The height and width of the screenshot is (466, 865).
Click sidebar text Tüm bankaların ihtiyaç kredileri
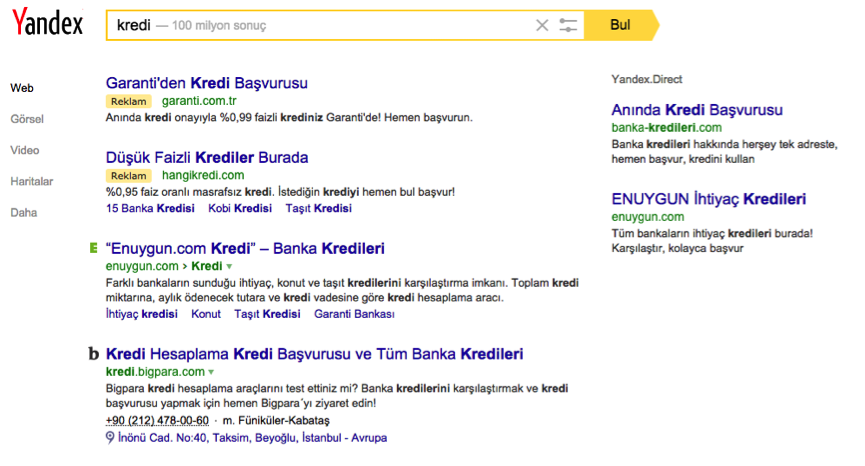[712, 241]
